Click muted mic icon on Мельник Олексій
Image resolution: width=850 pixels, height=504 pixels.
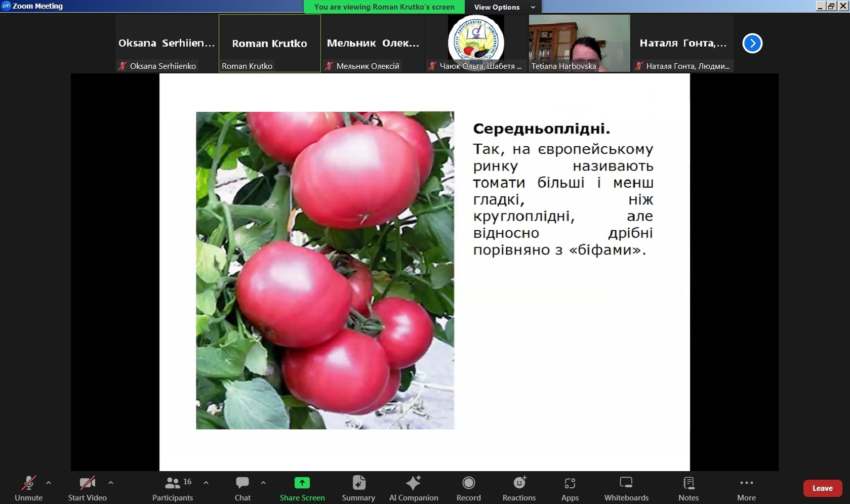[329, 66]
